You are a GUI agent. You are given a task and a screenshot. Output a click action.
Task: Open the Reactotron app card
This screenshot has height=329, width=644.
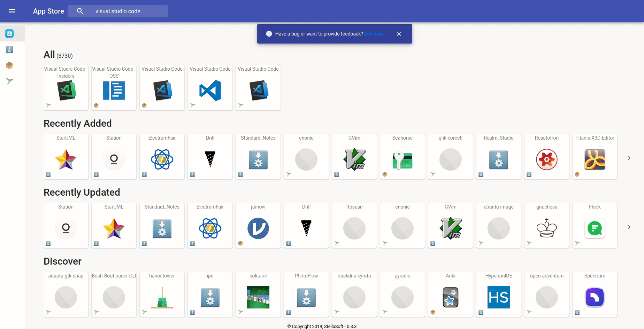point(547,157)
